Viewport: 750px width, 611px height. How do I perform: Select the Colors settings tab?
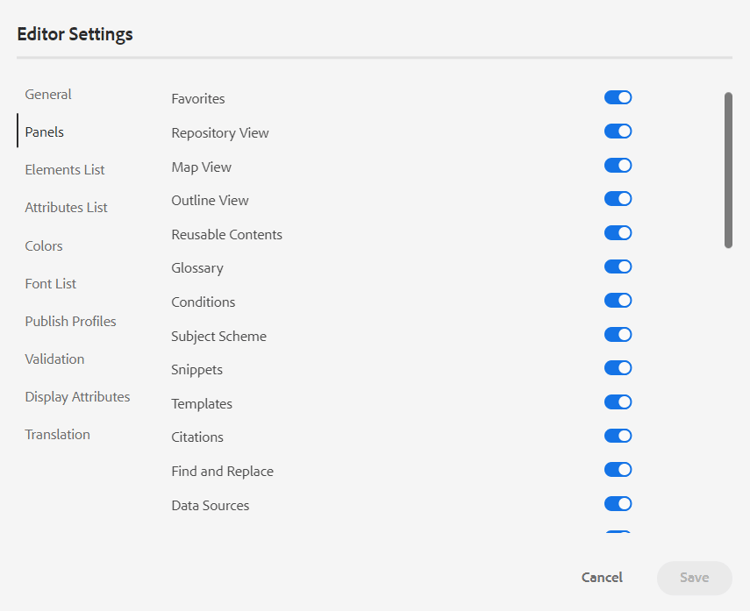[x=44, y=246]
